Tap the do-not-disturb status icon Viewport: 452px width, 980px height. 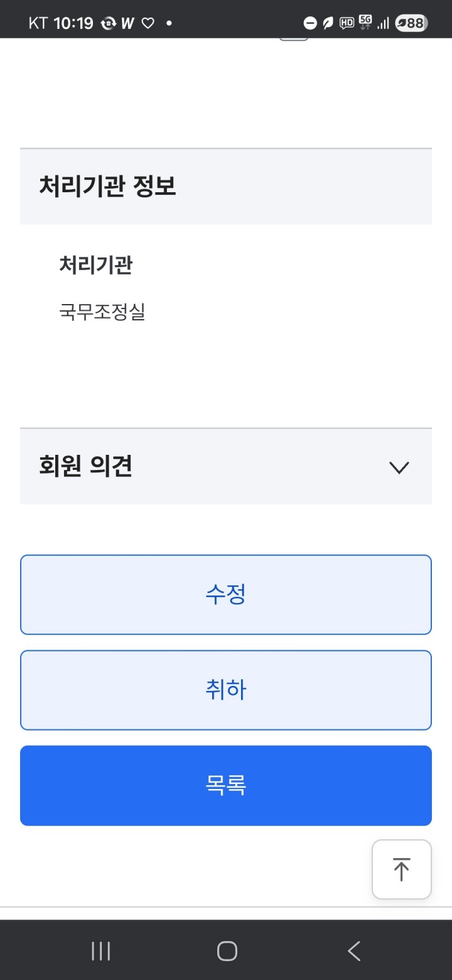point(310,24)
